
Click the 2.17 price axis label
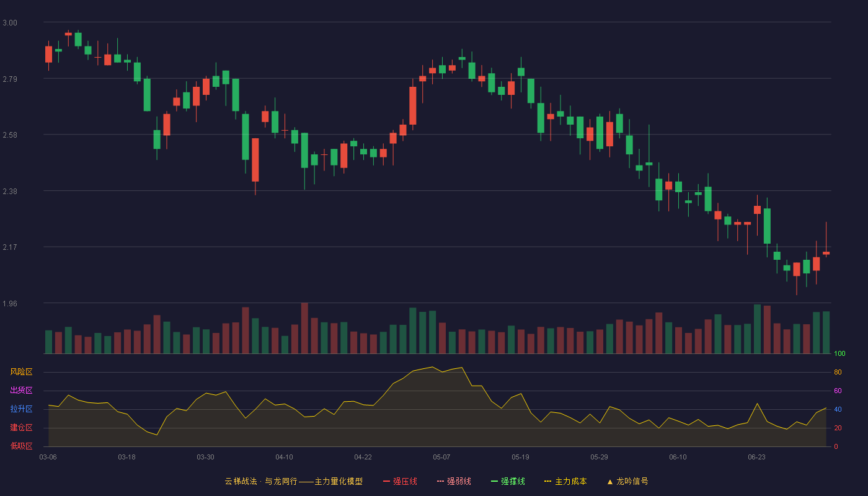[10, 247]
